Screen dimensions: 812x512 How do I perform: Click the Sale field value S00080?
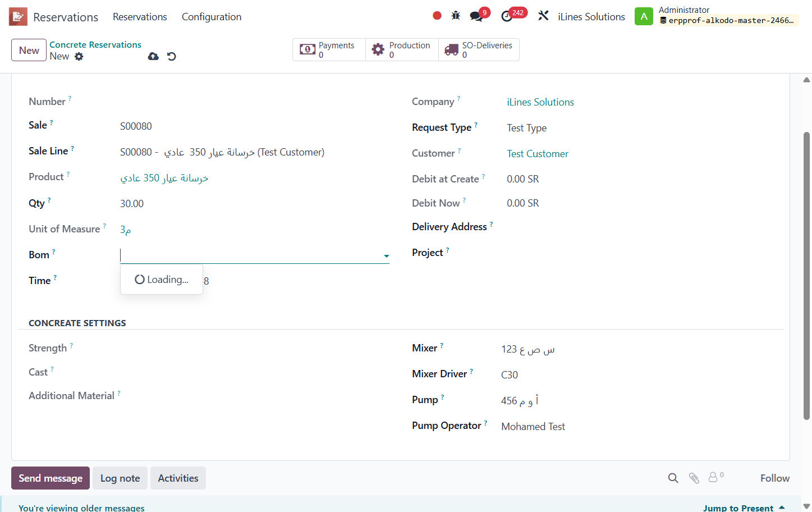coord(136,126)
